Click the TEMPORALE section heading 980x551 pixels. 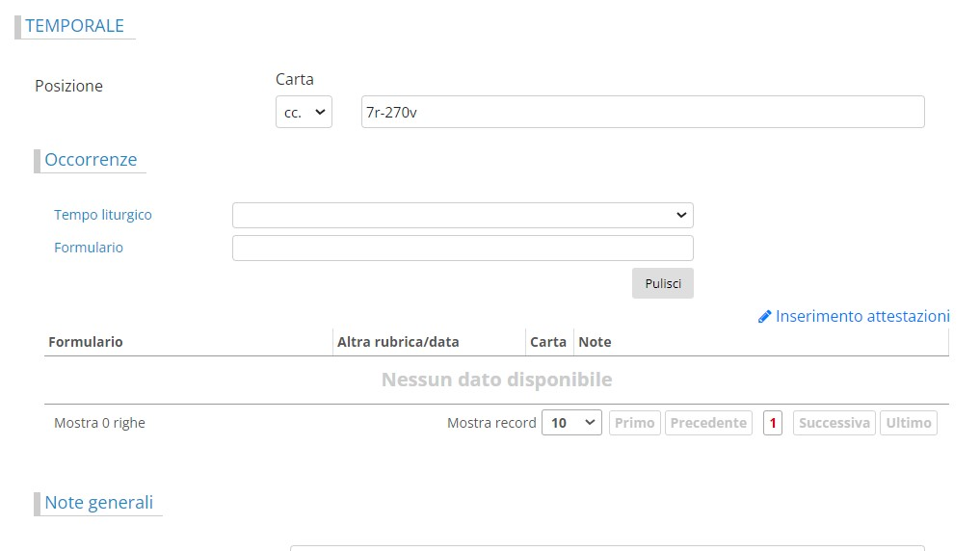74,26
